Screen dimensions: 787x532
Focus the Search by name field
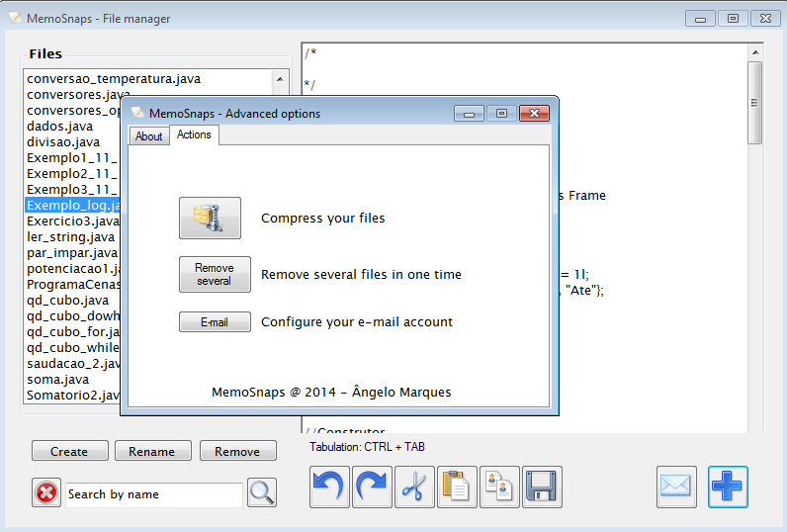[153, 494]
